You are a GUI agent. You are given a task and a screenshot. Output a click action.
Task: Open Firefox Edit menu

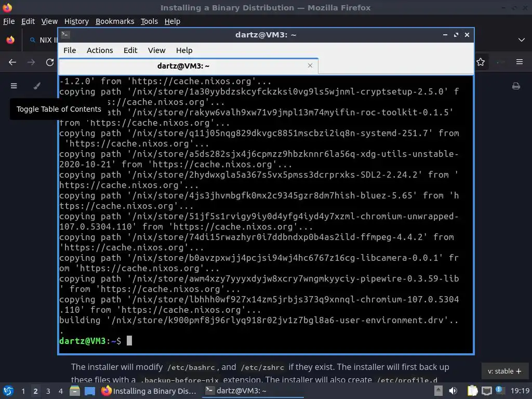coord(28,21)
